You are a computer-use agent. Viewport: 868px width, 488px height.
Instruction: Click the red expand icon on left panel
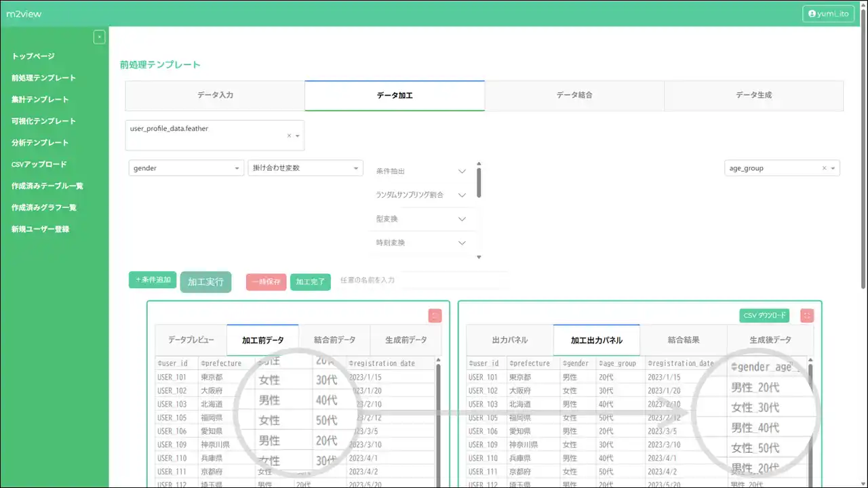point(435,316)
